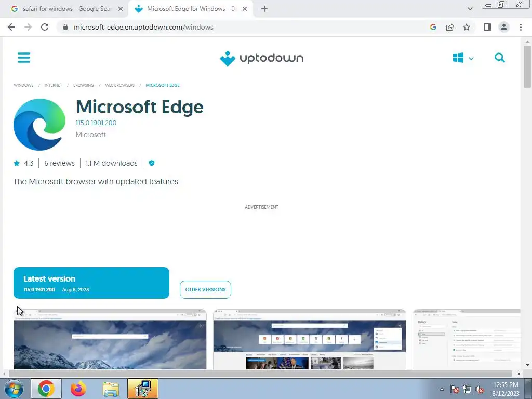Click the Google icon in address bar

(433, 27)
